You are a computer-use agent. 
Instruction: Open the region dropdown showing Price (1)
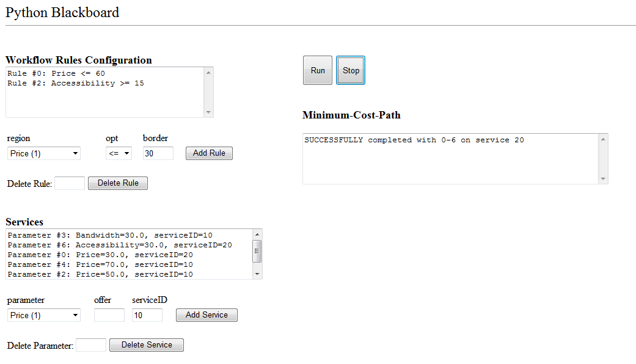(x=44, y=153)
